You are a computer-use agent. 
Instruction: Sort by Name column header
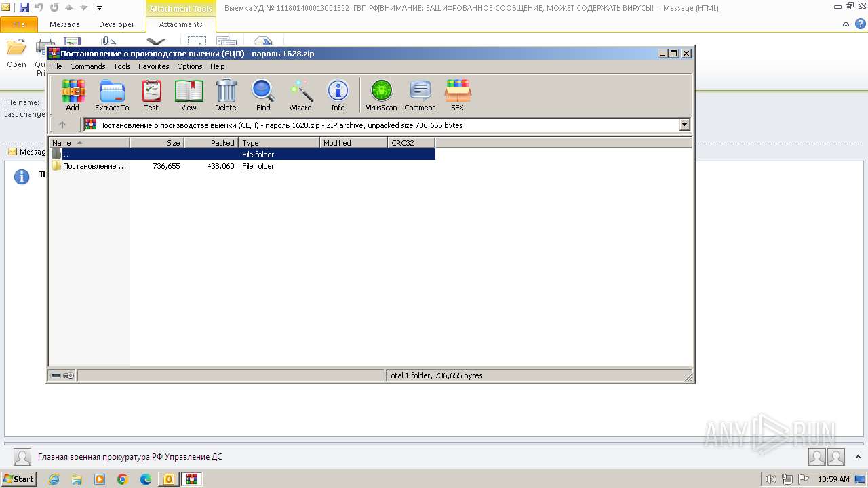(x=89, y=142)
